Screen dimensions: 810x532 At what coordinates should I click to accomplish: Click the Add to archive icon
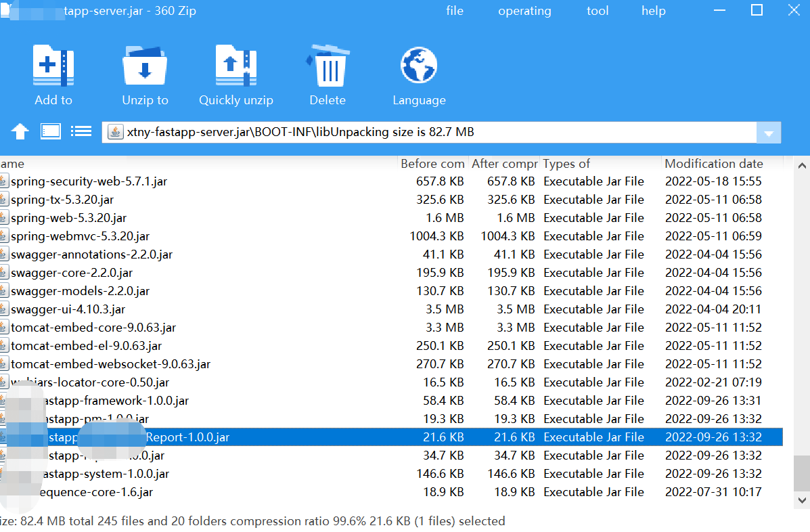click(53, 66)
